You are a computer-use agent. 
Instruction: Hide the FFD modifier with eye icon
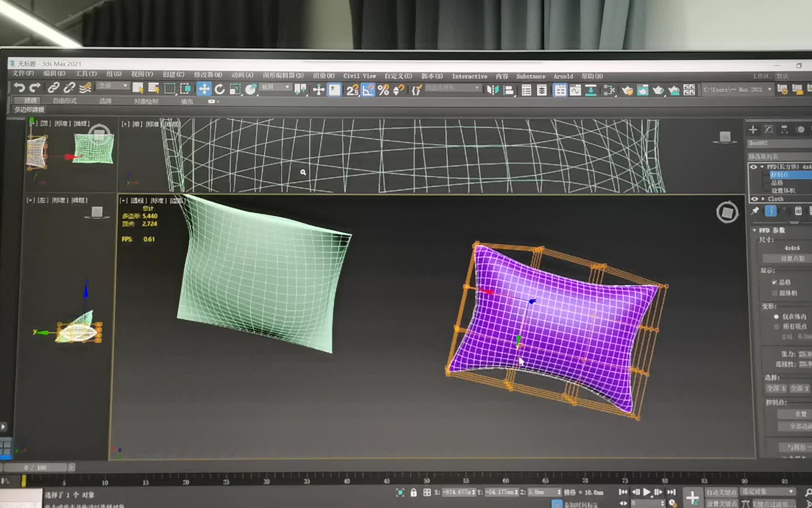click(754, 167)
